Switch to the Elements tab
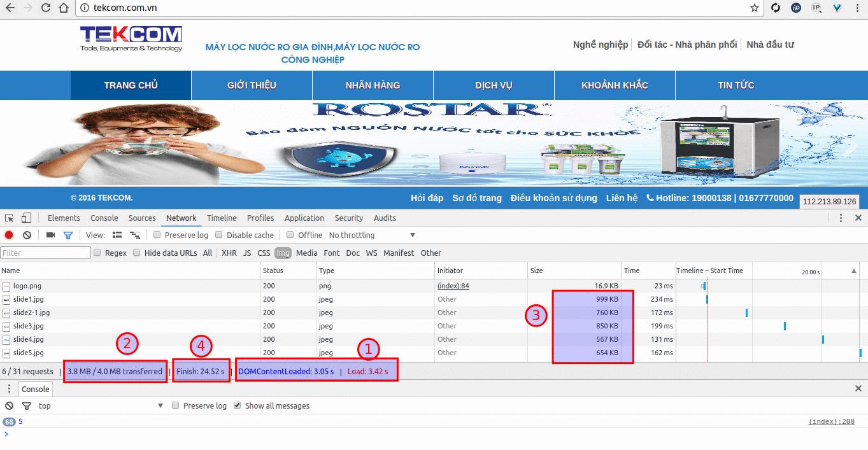 tap(64, 218)
